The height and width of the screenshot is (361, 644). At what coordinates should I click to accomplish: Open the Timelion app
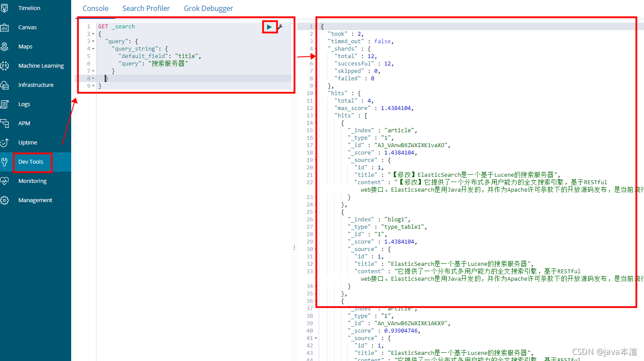click(x=29, y=8)
